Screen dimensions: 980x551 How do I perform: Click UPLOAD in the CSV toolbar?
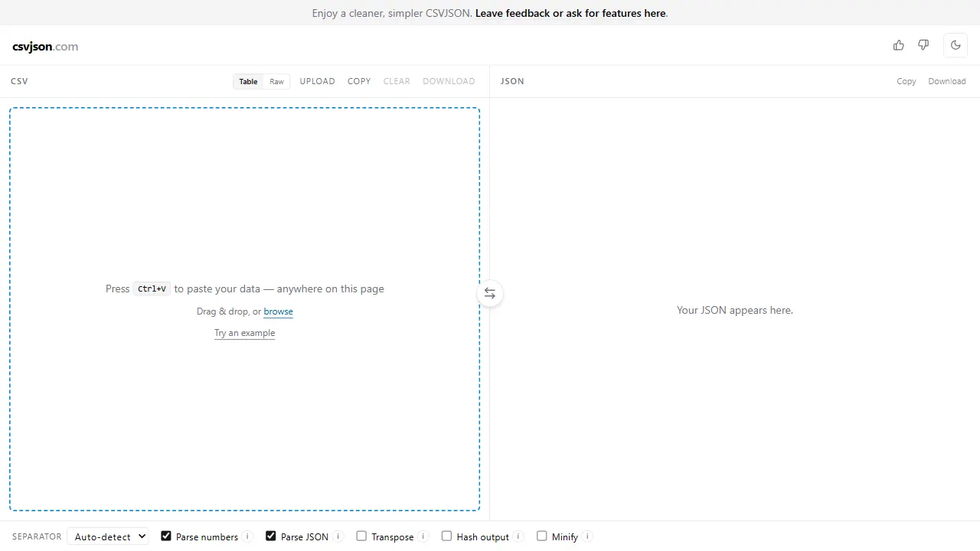point(317,81)
